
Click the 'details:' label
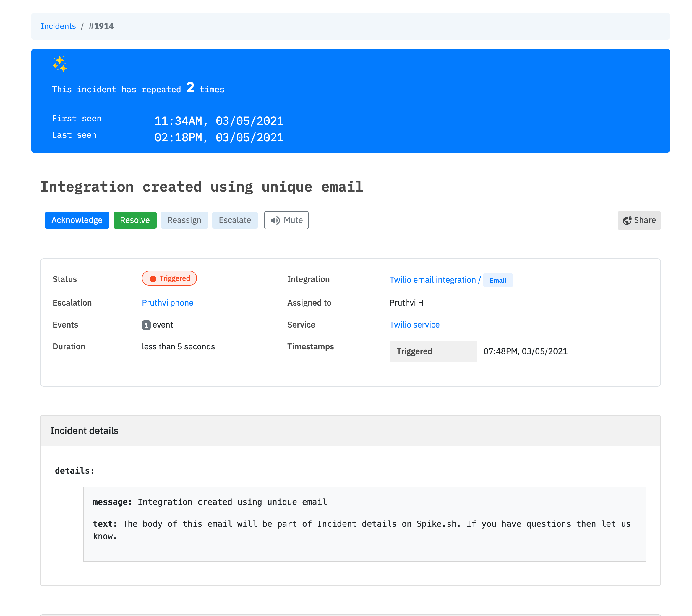click(74, 471)
